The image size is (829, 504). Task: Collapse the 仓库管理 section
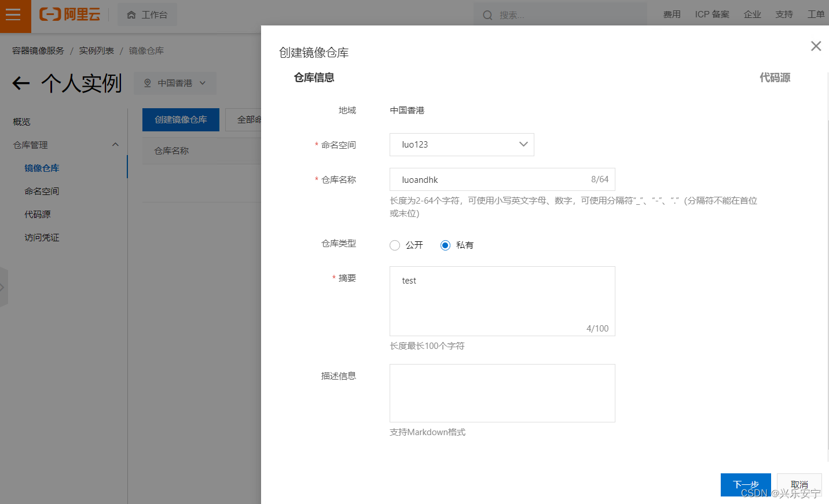tap(115, 144)
